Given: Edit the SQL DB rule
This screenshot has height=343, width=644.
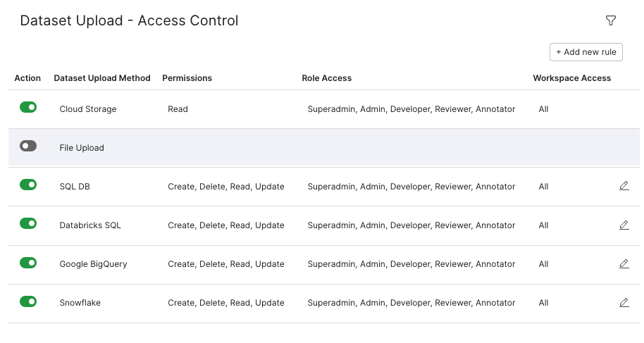Looking at the screenshot, I should 624,186.
